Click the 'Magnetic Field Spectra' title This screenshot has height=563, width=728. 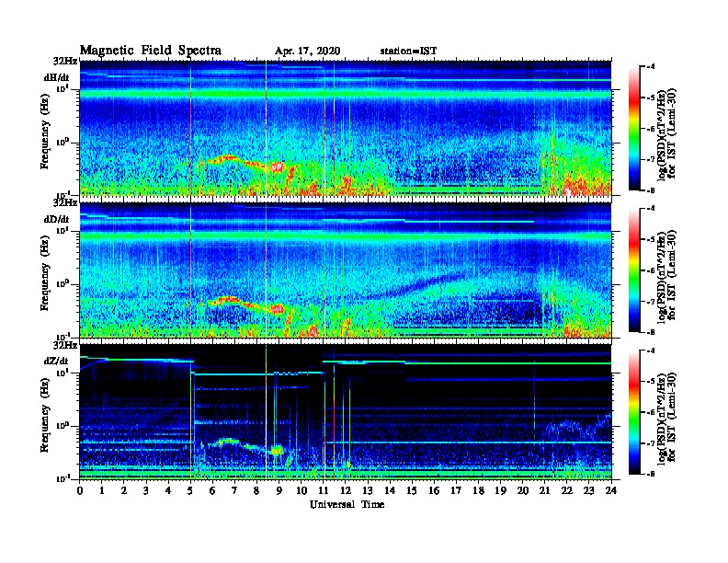[151, 51]
